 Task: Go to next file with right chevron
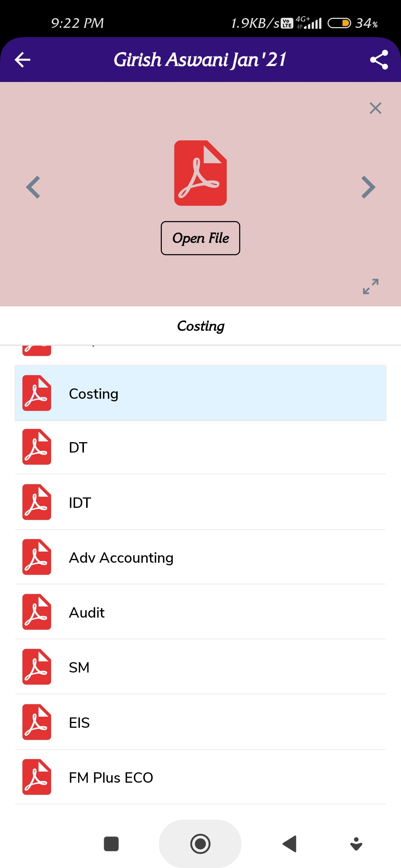coord(368,187)
